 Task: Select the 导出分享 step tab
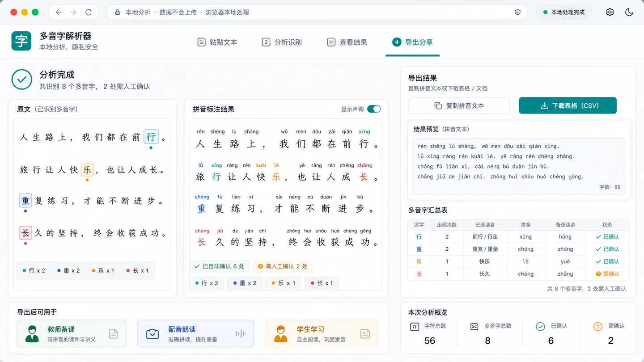412,42
